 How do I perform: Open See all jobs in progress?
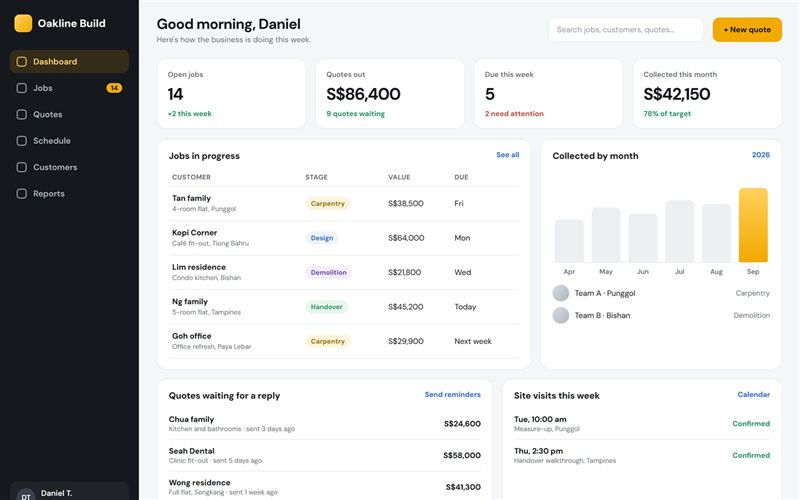[508, 155]
